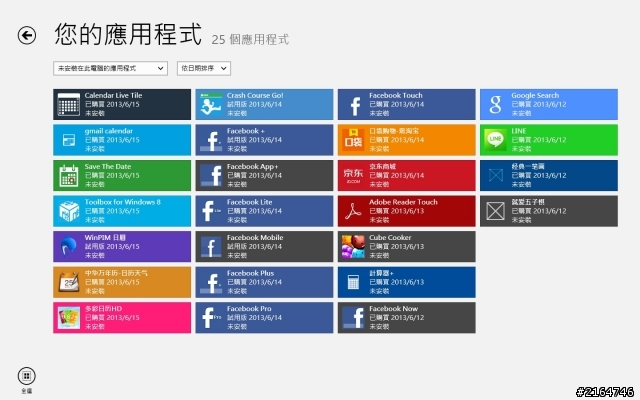Click the 五子棋 placeholder icon
The height and width of the screenshot is (400, 640).
coord(496,211)
